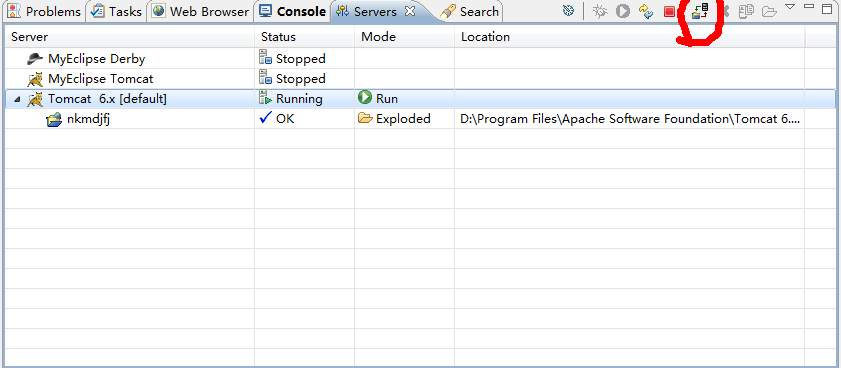Open Add Deployment (folder and server icon)
Image resolution: width=841 pixels, height=368 pixels.
700,11
